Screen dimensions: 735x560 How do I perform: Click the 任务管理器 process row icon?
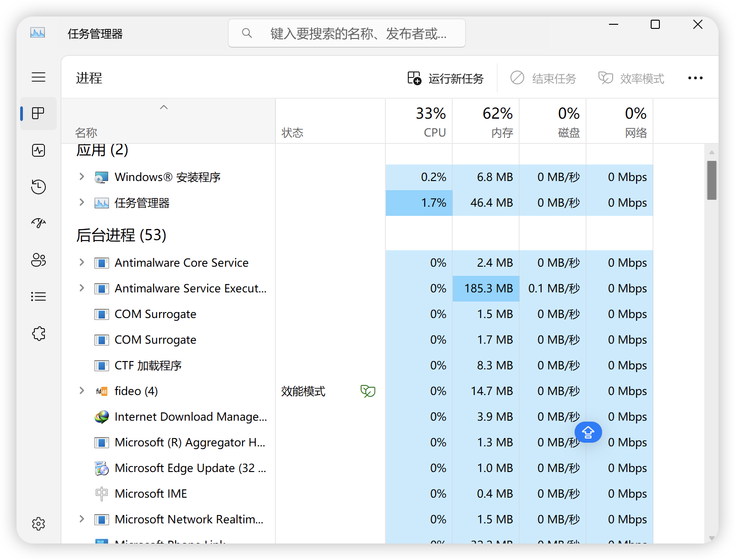coord(101,203)
